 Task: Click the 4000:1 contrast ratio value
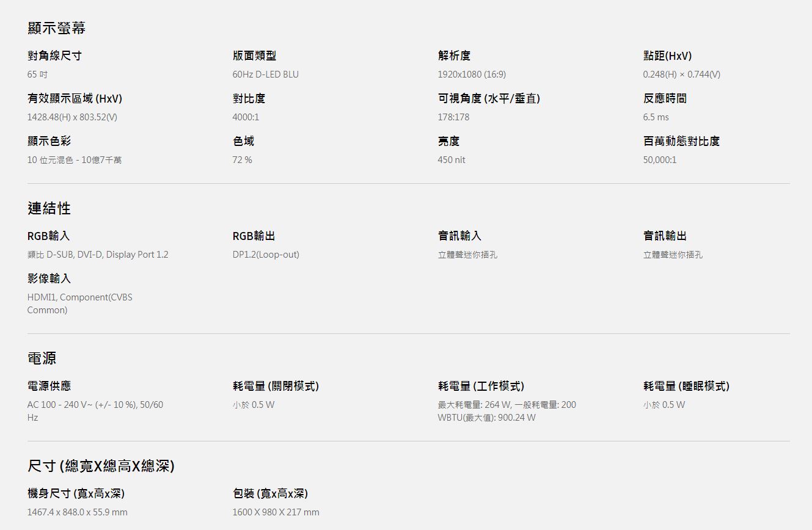pos(246,117)
